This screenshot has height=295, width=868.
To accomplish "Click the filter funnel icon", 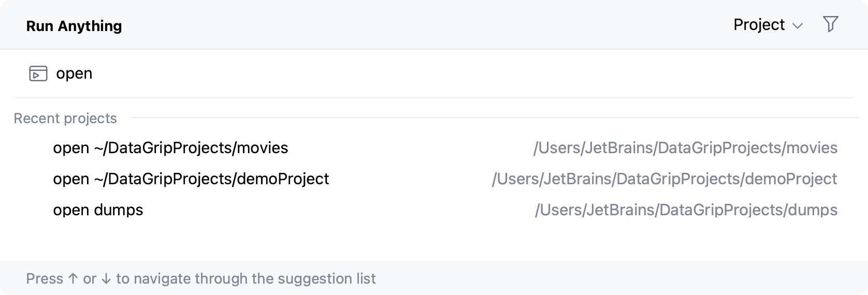I will pos(830,24).
